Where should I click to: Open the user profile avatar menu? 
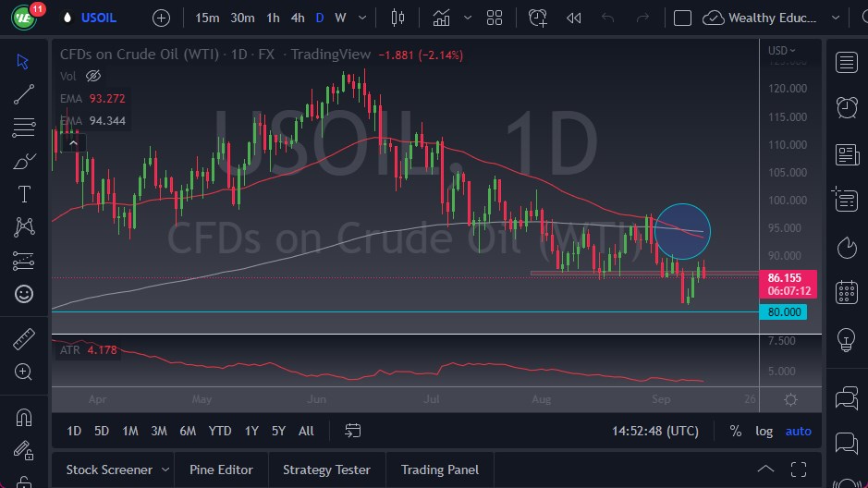click(x=24, y=18)
